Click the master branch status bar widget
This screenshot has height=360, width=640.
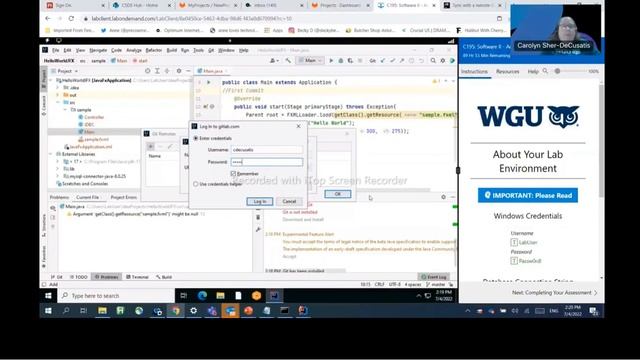tap(436, 284)
